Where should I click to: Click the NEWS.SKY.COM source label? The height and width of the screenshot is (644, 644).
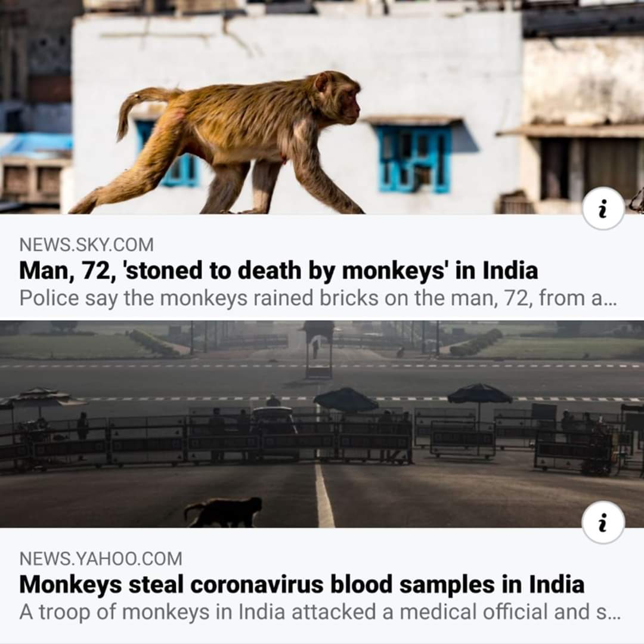86,245
